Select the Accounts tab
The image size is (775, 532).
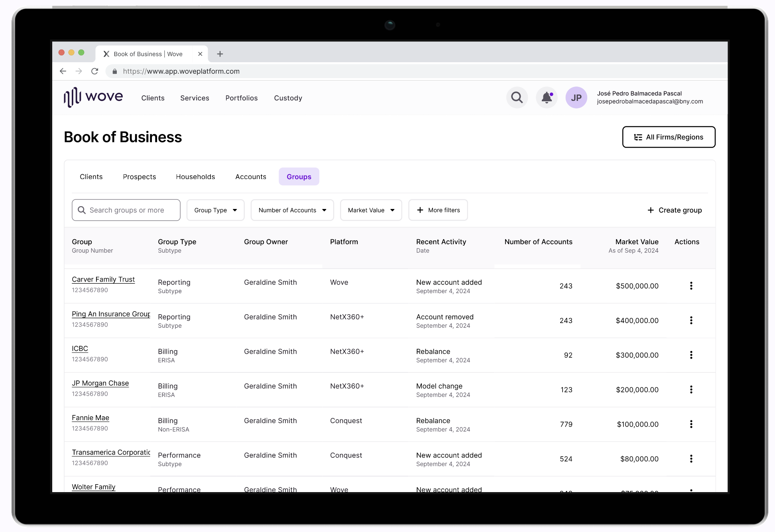(250, 177)
